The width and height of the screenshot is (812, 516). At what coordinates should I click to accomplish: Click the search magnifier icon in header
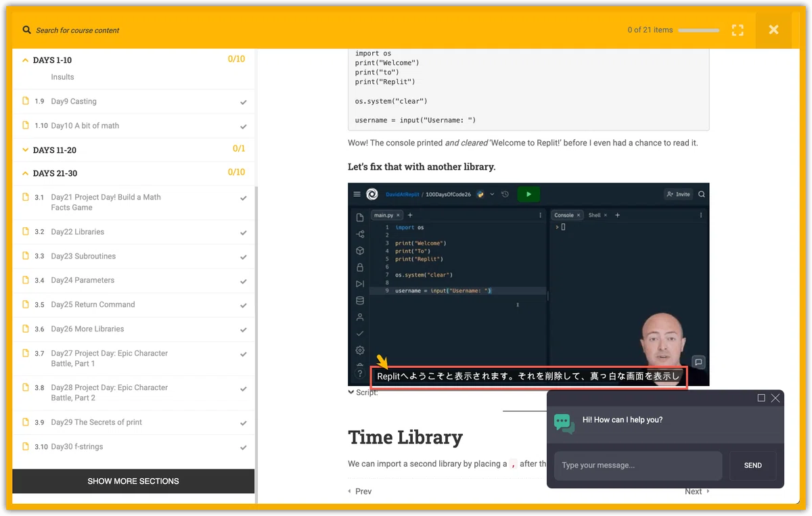[26, 30]
